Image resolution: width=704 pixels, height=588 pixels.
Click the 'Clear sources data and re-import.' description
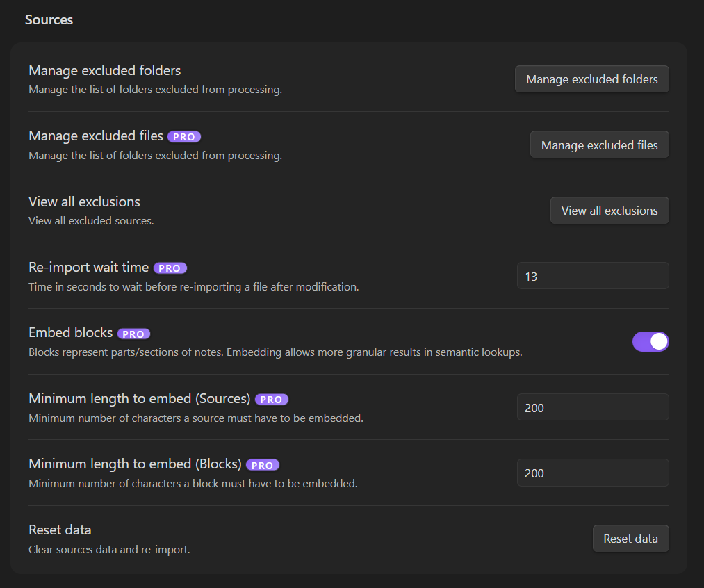click(109, 550)
